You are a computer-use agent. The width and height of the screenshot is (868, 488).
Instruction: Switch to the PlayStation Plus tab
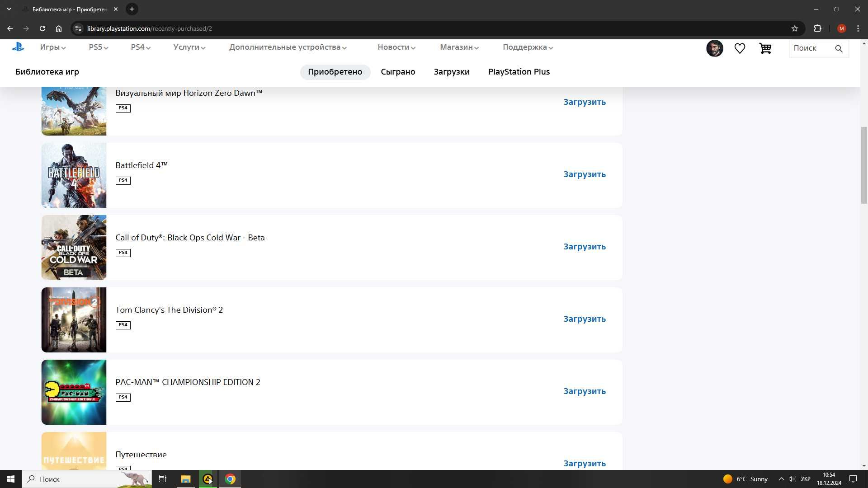519,72
